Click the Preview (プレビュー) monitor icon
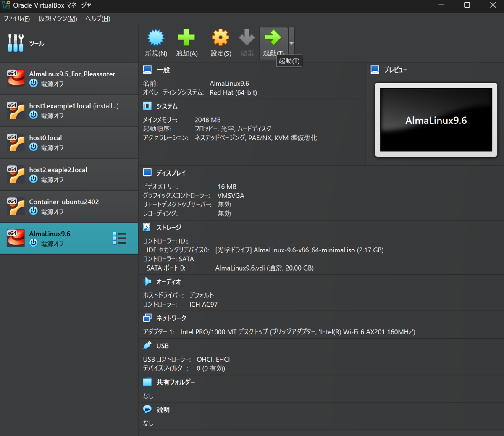Screen dimensions: 504x436 [x=375, y=69]
